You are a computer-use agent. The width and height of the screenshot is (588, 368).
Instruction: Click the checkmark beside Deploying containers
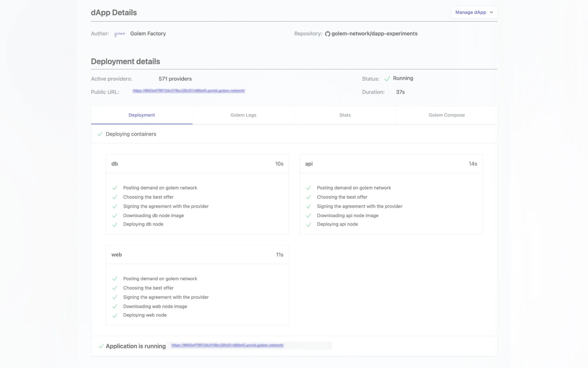100,134
